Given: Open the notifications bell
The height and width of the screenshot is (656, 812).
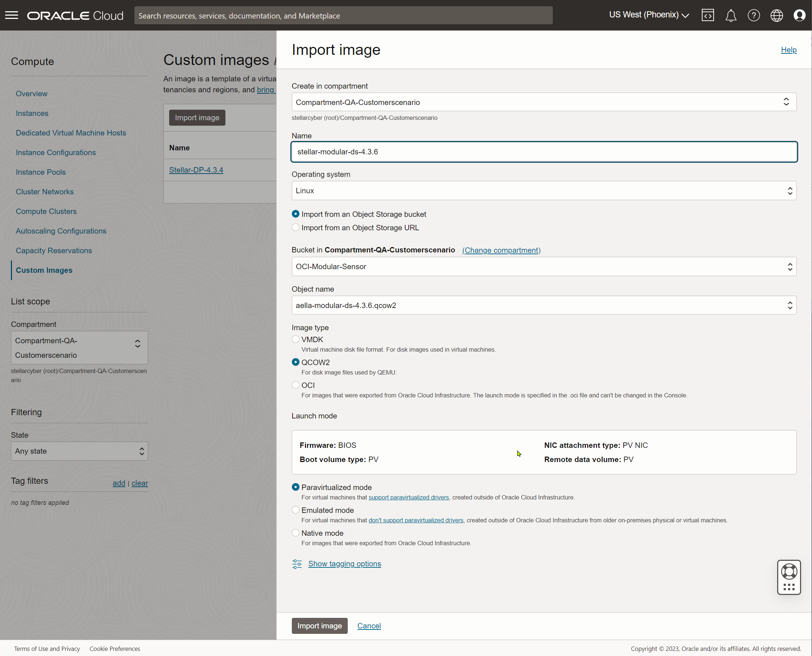Looking at the screenshot, I should pyautogui.click(x=730, y=16).
